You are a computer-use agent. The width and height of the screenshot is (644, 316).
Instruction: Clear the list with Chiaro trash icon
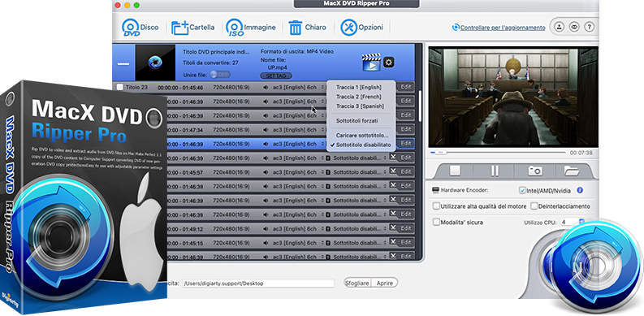[296, 28]
